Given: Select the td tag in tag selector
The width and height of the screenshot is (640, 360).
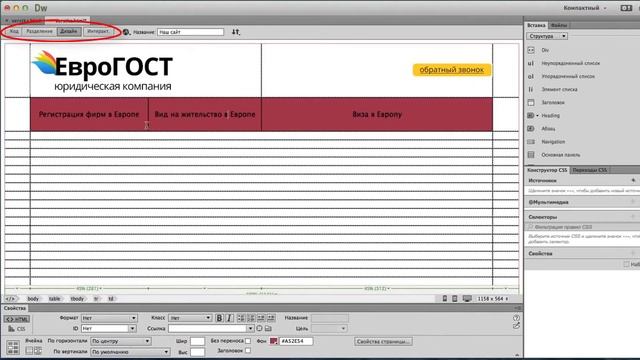Looking at the screenshot, I should [x=111, y=299].
